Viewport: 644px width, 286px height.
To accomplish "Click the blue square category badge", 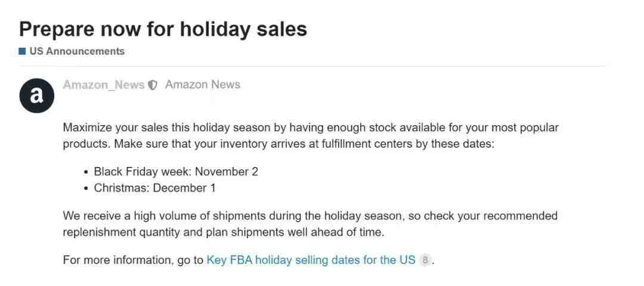I will 22,51.
